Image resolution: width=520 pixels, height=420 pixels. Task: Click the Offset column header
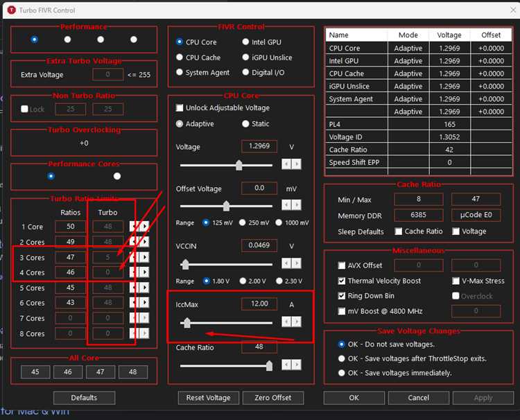491,35
